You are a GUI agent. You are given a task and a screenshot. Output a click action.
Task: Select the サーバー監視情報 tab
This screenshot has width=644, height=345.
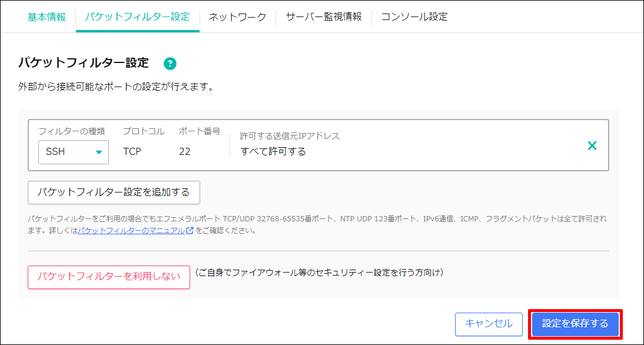(x=323, y=18)
